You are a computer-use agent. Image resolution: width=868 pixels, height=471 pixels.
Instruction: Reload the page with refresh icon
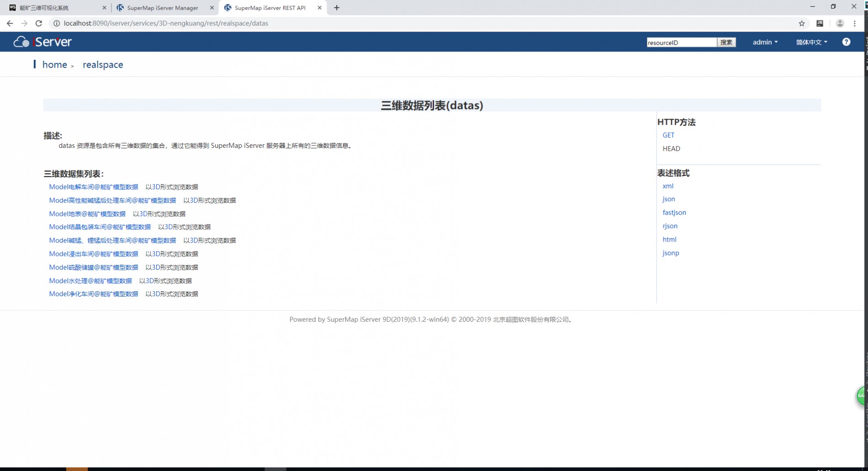tap(39, 23)
